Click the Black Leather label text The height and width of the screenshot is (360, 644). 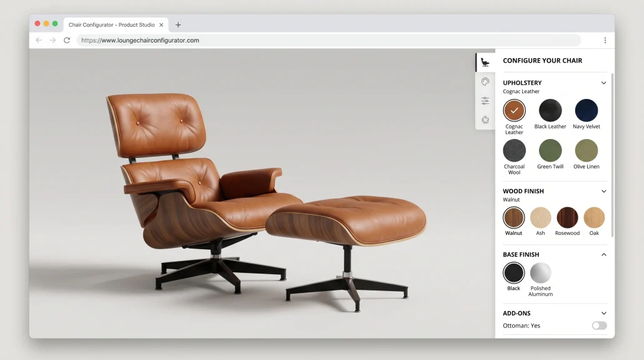pyautogui.click(x=550, y=126)
